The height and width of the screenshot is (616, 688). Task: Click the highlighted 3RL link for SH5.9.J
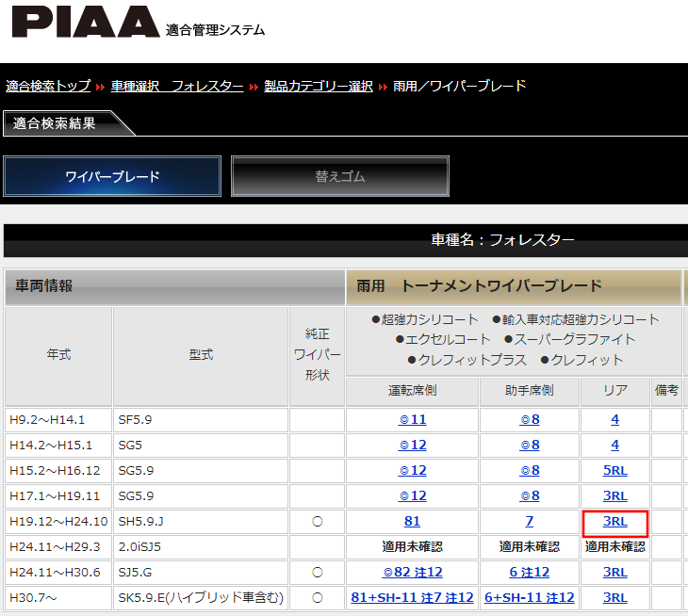click(614, 521)
